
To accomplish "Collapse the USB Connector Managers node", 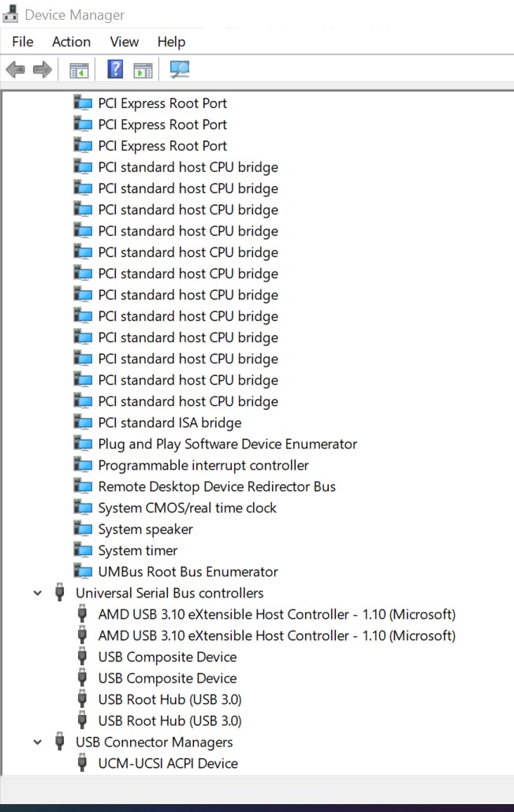I will click(x=37, y=742).
